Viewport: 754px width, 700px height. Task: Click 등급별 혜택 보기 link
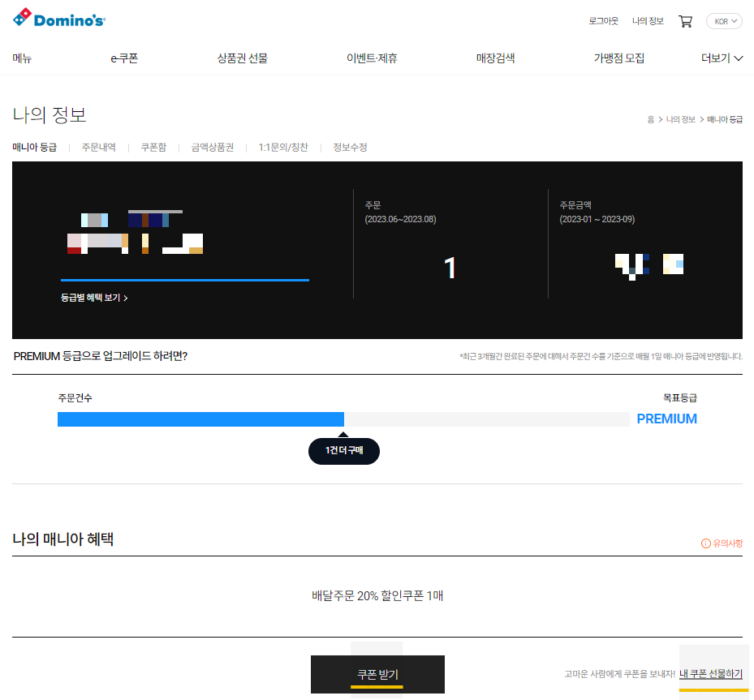coord(94,298)
